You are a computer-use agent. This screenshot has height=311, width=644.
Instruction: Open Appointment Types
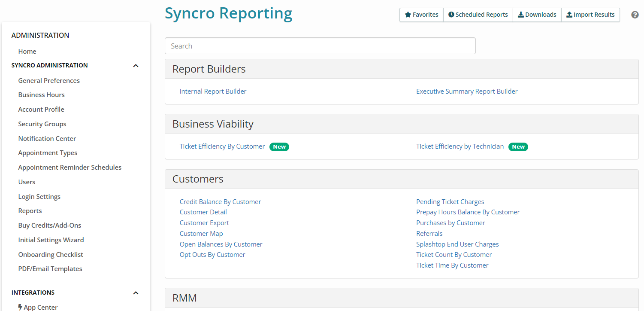(x=48, y=153)
